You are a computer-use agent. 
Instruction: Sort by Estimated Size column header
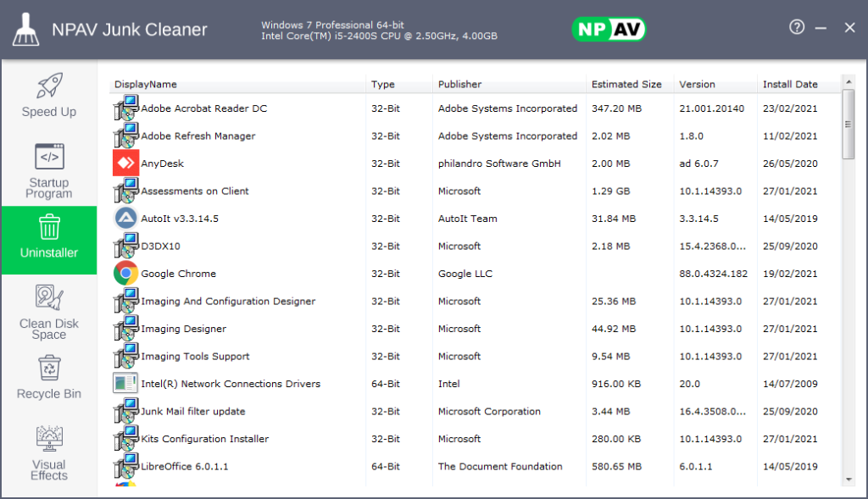pyautogui.click(x=626, y=84)
